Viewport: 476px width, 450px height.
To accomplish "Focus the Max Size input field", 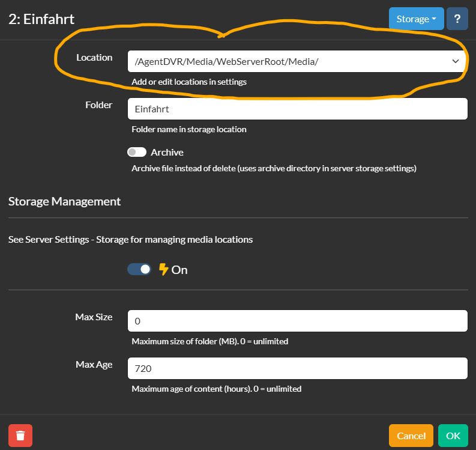I will click(x=298, y=321).
